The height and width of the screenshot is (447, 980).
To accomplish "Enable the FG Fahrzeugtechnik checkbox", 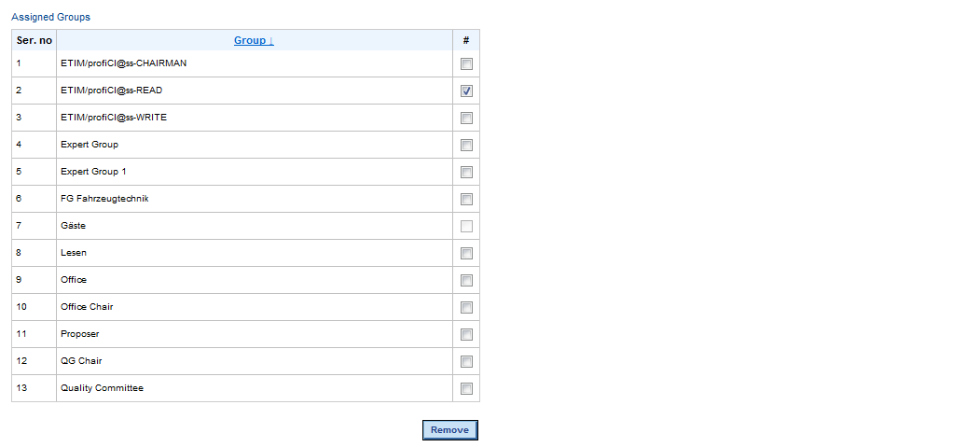I will [466, 200].
